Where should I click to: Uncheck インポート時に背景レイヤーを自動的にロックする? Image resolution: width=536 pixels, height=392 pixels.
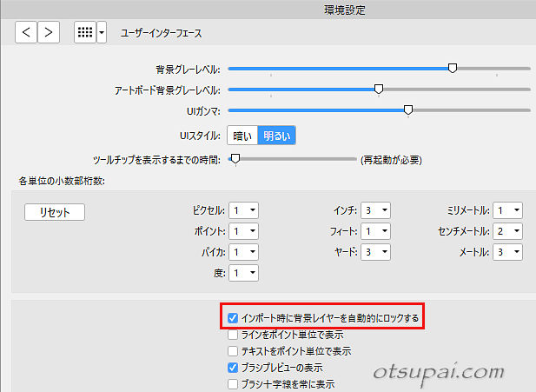232,318
